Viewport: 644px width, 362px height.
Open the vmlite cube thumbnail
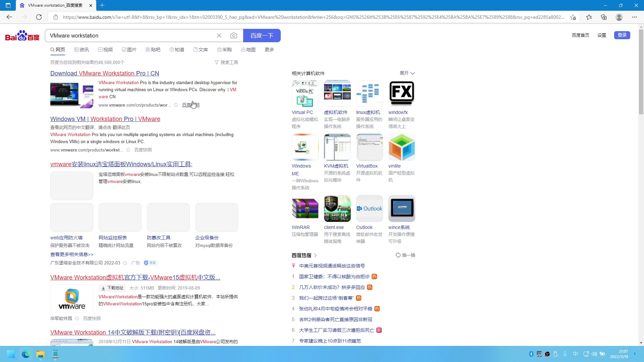pos(402,147)
